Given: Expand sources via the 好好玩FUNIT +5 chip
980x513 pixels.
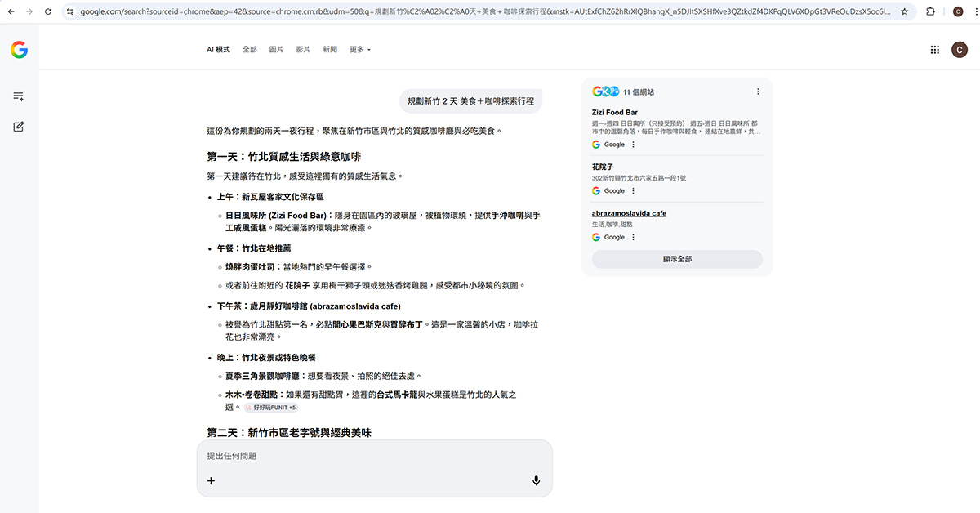Looking at the screenshot, I should pos(269,407).
